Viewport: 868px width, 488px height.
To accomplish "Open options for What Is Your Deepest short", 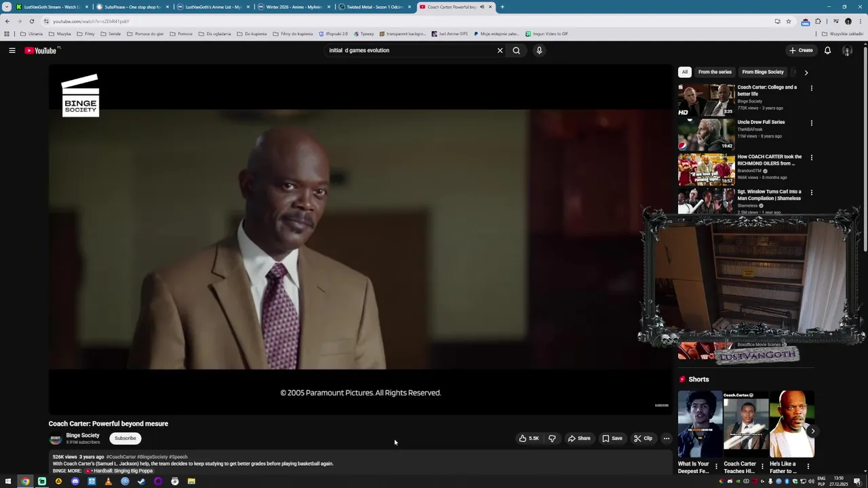I will (x=716, y=466).
